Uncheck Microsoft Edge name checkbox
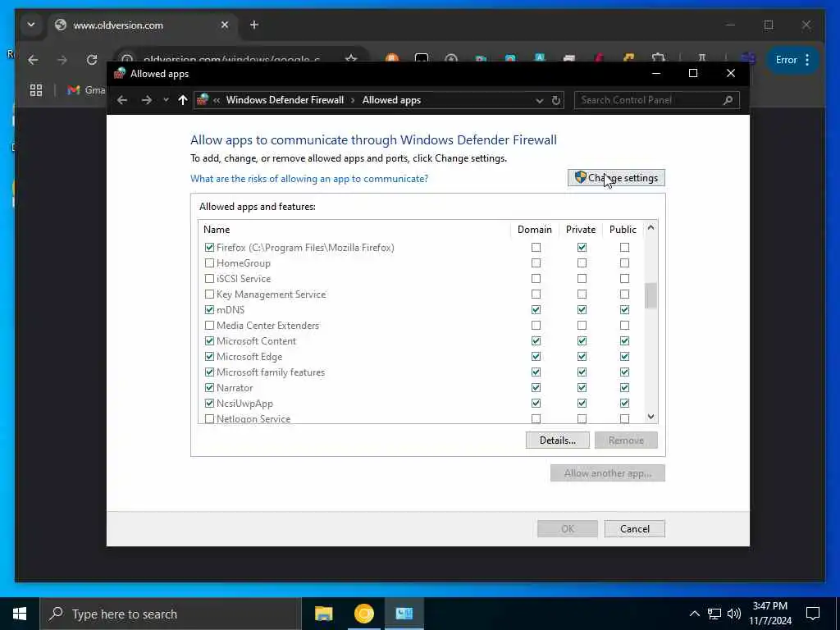840x630 pixels. click(209, 356)
